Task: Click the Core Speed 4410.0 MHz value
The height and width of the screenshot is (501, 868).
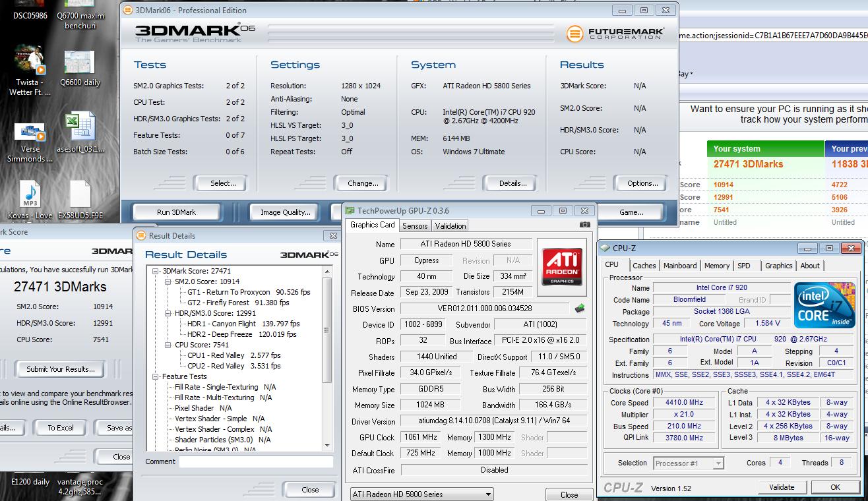Action: tap(684, 403)
